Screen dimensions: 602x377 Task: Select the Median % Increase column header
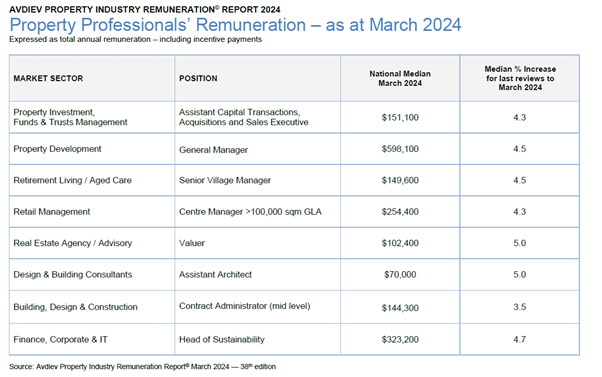[x=520, y=78]
